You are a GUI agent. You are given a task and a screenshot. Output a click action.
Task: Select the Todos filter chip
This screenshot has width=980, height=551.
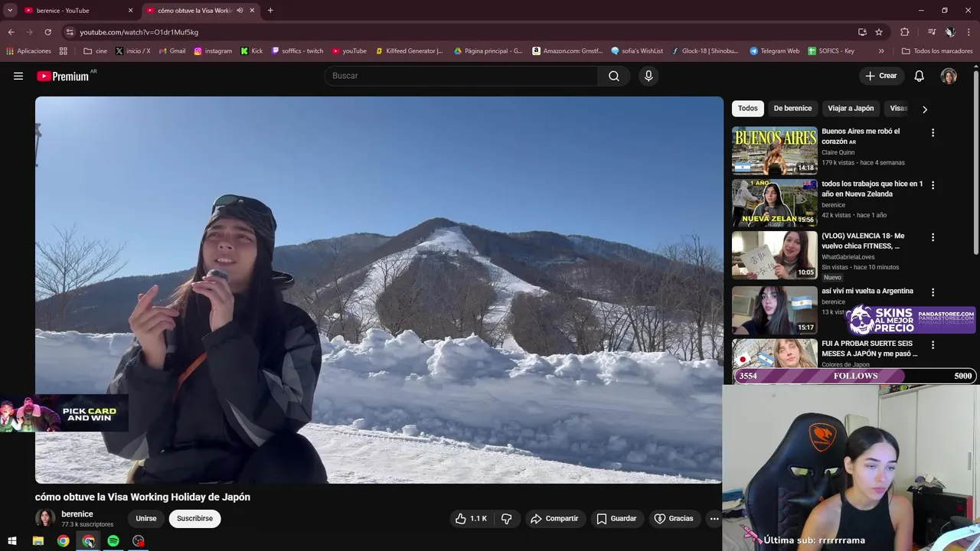pyautogui.click(x=748, y=109)
